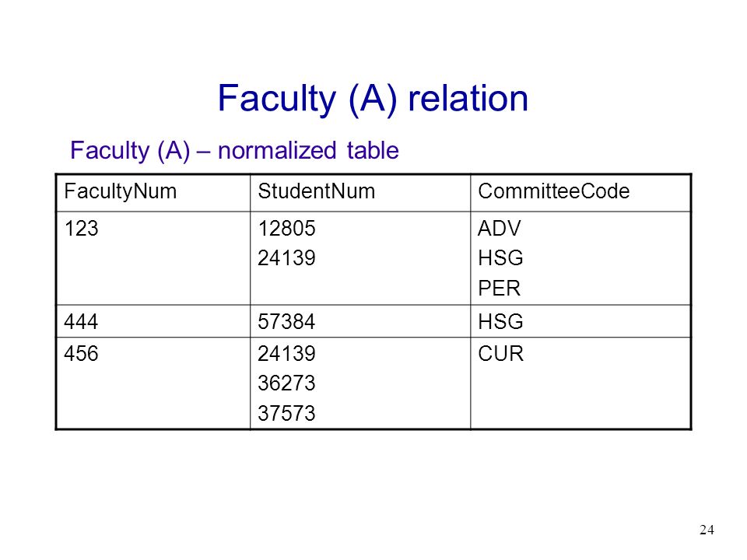
Task: Select the ADV committee code
Action: pyautogui.click(x=500, y=229)
